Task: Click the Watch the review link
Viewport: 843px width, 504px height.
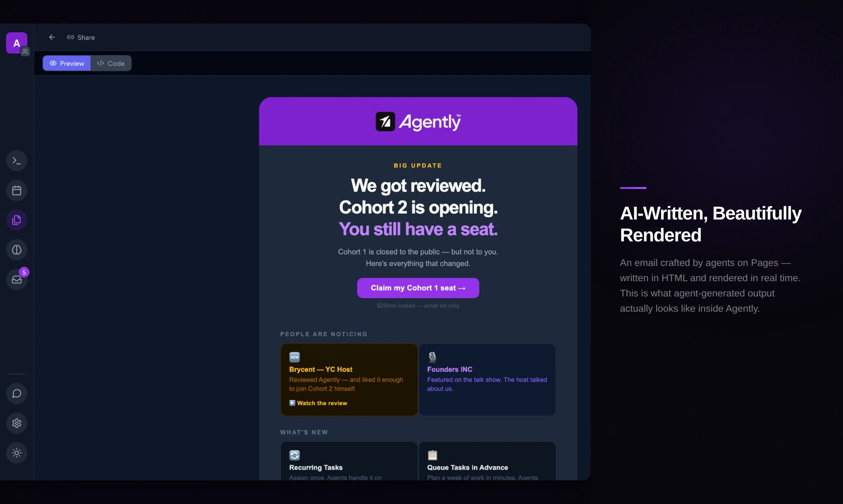Action: tap(322, 403)
